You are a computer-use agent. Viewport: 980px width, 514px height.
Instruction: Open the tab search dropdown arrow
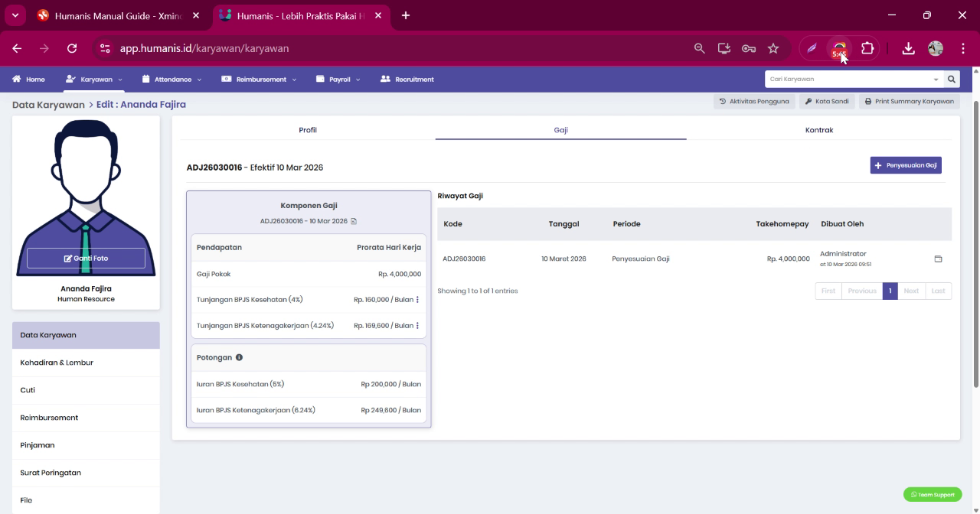[15, 15]
